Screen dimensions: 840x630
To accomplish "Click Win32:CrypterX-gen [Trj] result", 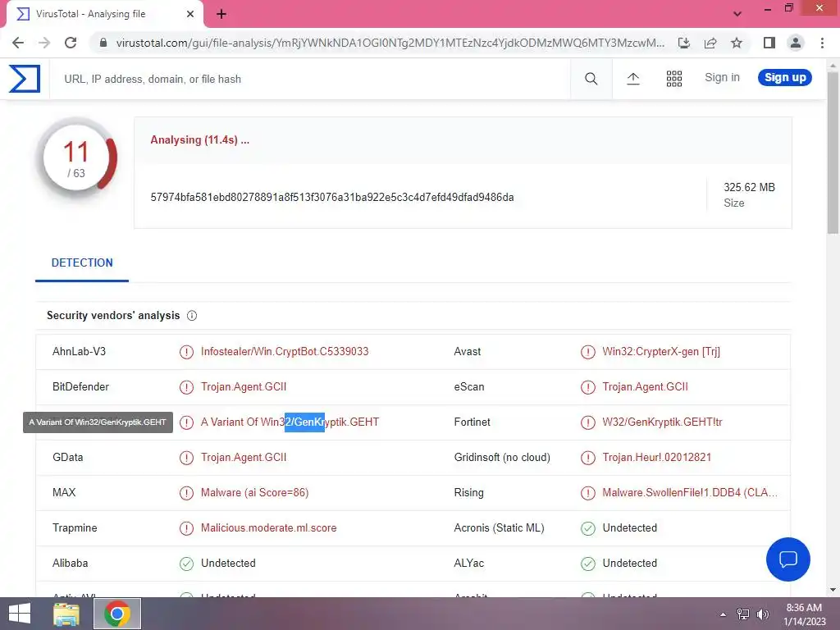I will [x=661, y=352].
